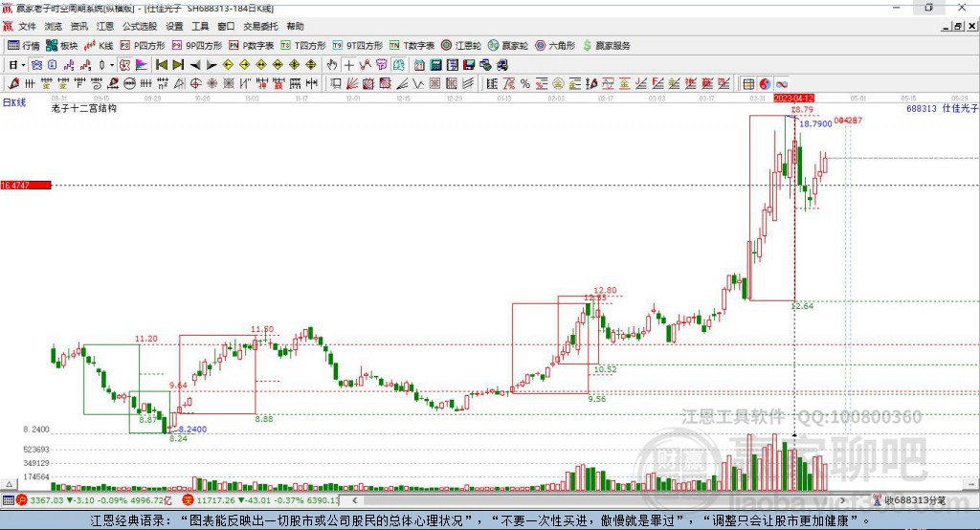Click the 688313 仕佳光子 stock name
980x530 pixels.
pyautogui.click(x=943, y=108)
